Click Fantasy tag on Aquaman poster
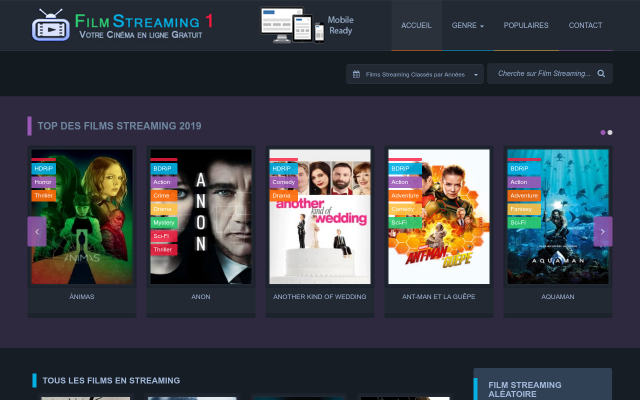 pos(524,209)
